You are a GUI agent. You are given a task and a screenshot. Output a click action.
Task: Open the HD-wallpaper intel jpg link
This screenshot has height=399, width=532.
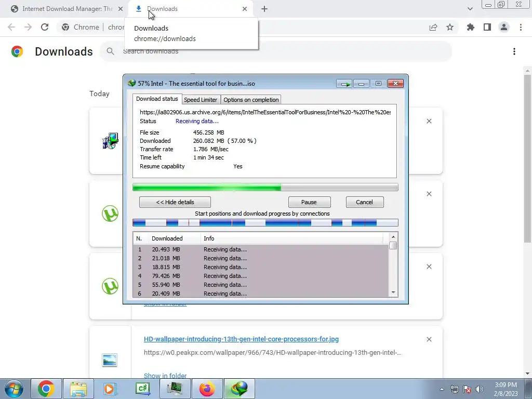(241, 339)
